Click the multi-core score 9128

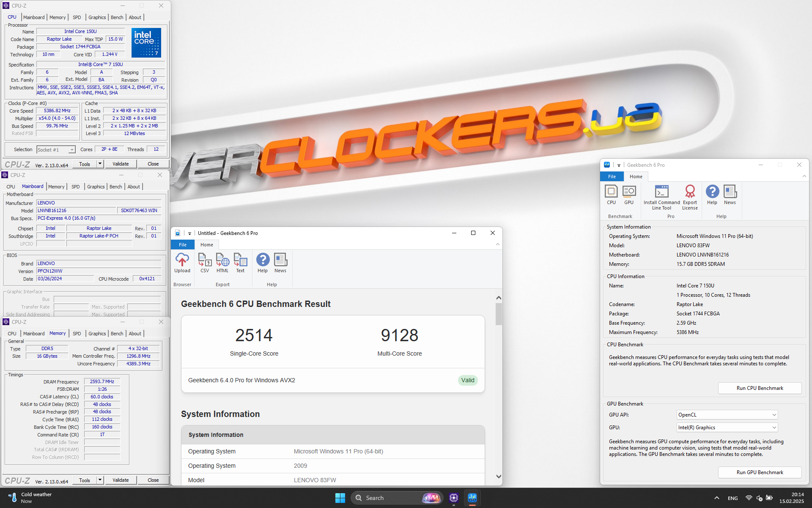tap(400, 335)
